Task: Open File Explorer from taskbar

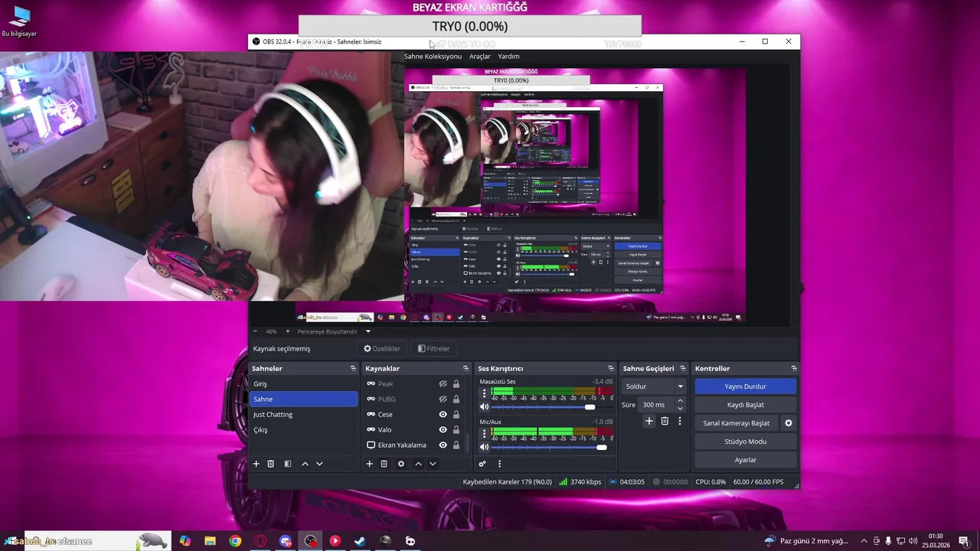Action: [210, 541]
